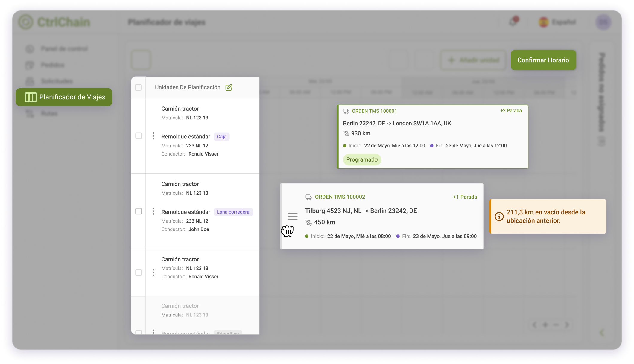This screenshot has width=634, height=364.
Task: Open the notifications bell
Action: click(514, 22)
